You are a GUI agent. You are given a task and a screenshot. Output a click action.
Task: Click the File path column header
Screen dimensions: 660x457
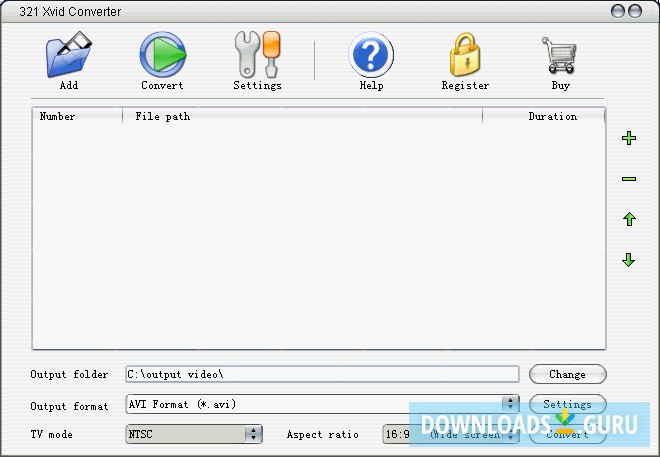303,116
